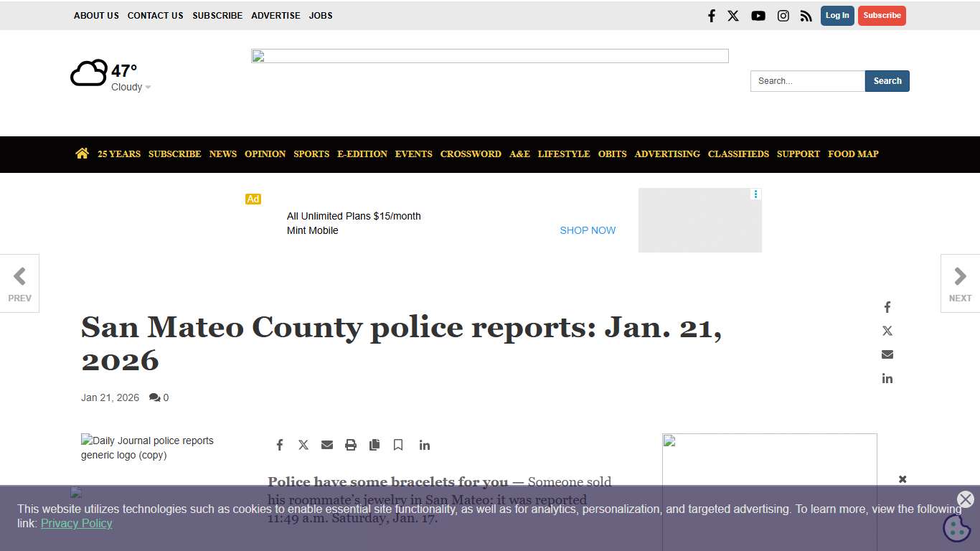Open the Facebook icon in the top bar
The image size is (980, 551).
[711, 15]
